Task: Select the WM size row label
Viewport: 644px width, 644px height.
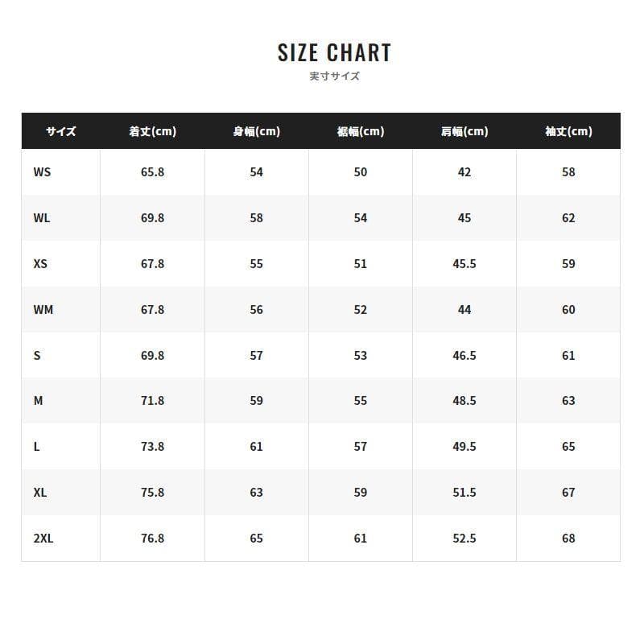Action: tap(43, 310)
